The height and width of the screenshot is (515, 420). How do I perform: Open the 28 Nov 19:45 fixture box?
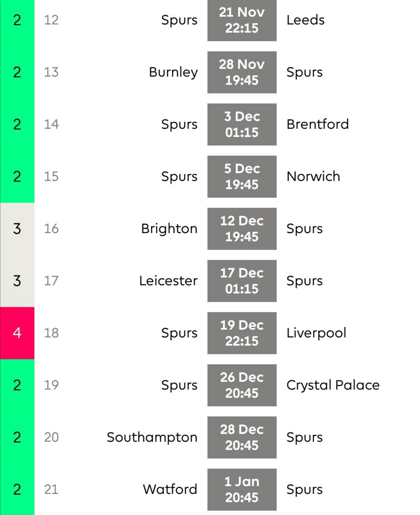(x=242, y=72)
